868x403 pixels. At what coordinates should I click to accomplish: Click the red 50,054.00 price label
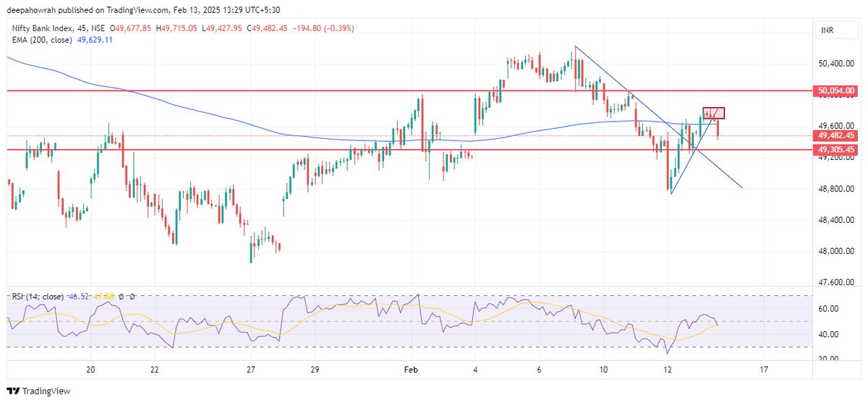point(836,91)
